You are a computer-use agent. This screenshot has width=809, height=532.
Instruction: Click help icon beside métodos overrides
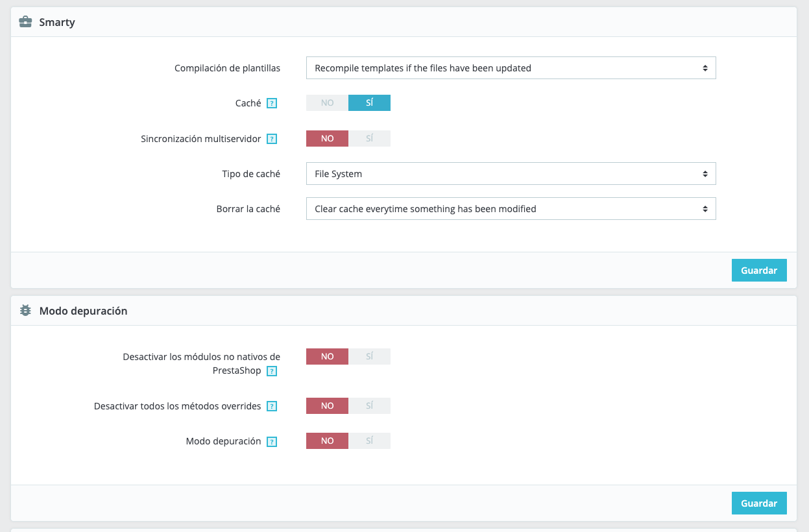272,406
